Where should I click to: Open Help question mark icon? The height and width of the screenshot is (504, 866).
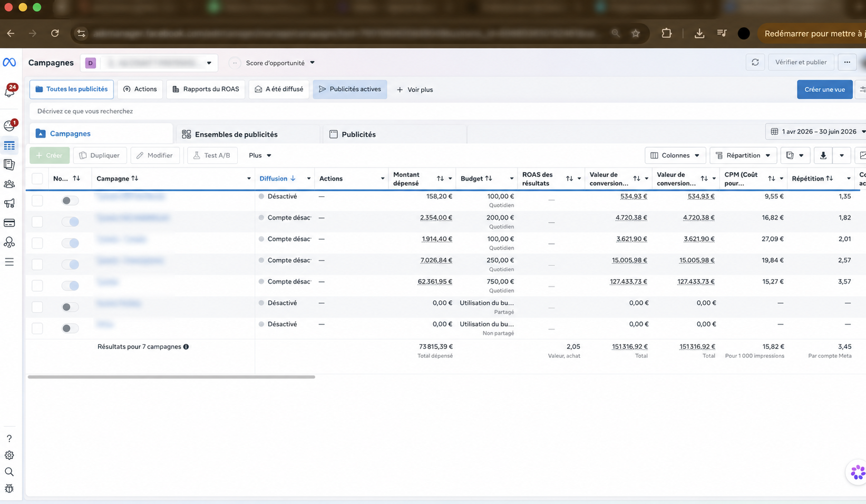pos(9,438)
